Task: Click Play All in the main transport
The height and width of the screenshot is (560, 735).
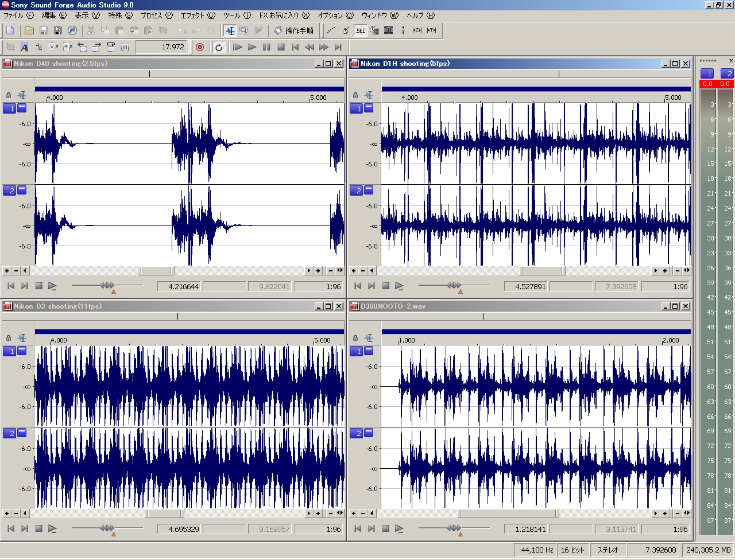Action: click(238, 47)
